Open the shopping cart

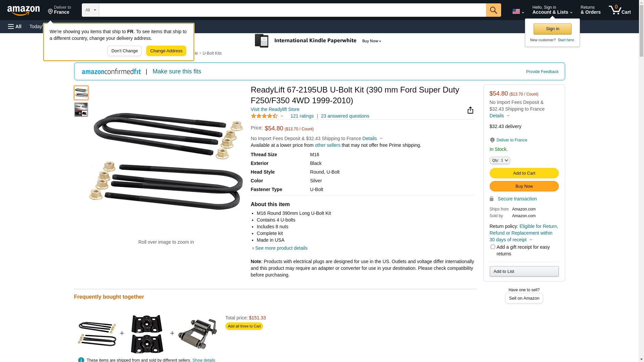(620, 10)
